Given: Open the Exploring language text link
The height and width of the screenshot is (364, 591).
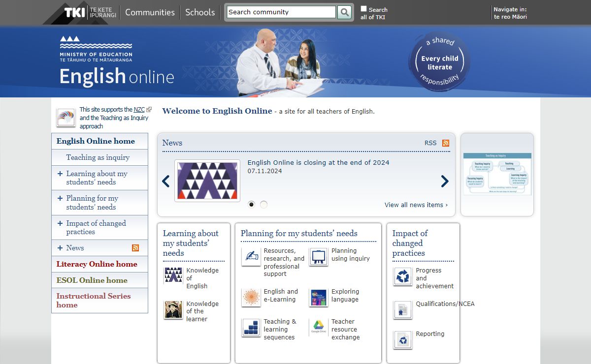Looking at the screenshot, I should tap(345, 296).
